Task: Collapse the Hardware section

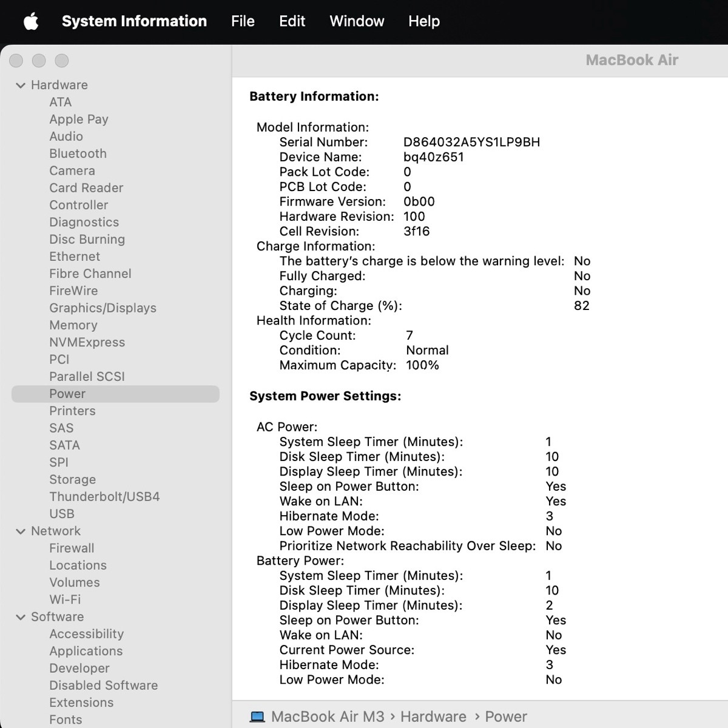Action: pyautogui.click(x=21, y=86)
